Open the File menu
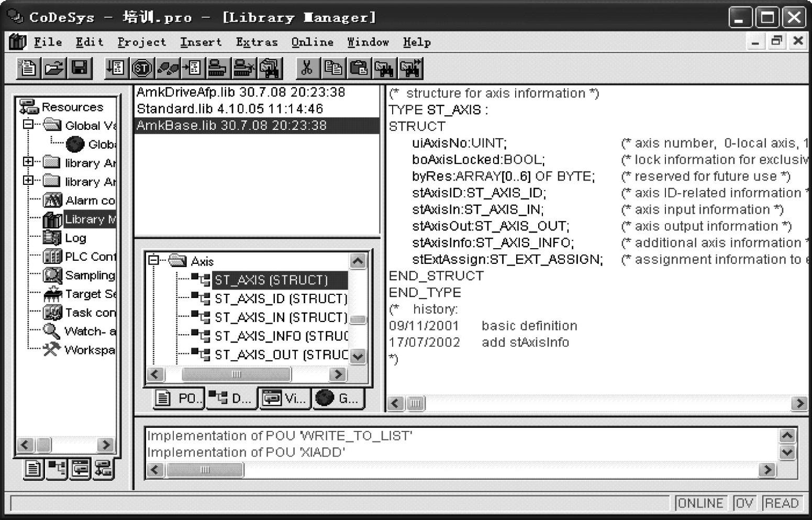 48,42
